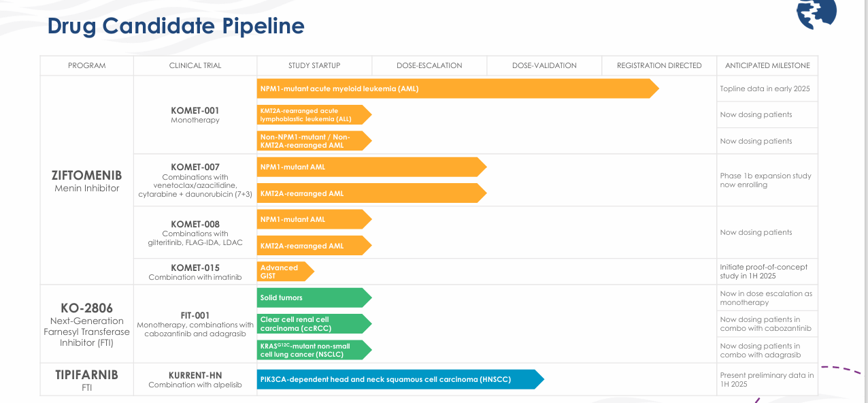Select the green Solid tumors bar
Screen dimensions: 868x403
click(x=313, y=297)
